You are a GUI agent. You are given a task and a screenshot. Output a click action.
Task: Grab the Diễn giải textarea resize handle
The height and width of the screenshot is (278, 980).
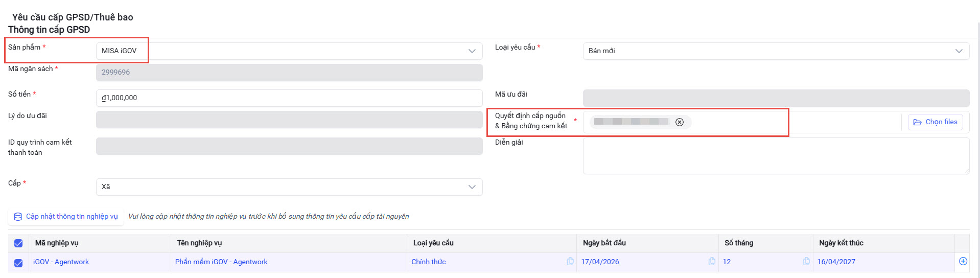pos(966,171)
